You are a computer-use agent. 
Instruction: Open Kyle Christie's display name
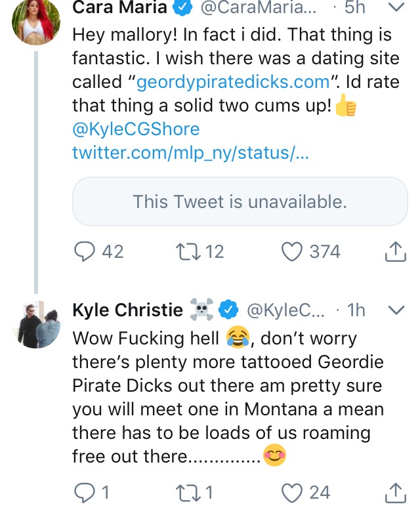tap(127, 310)
